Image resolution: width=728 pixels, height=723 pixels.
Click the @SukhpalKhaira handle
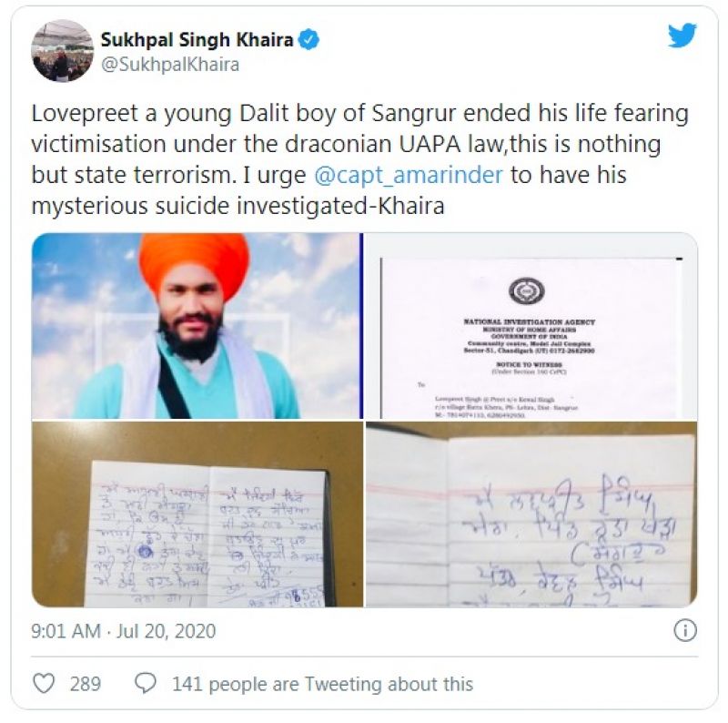pyautogui.click(x=170, y=65)
